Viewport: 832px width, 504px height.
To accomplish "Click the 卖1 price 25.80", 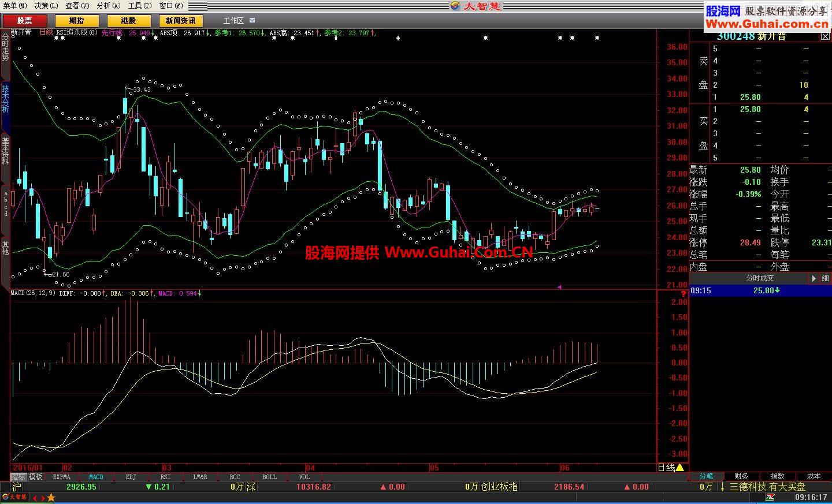I will (x=751, y=97).
